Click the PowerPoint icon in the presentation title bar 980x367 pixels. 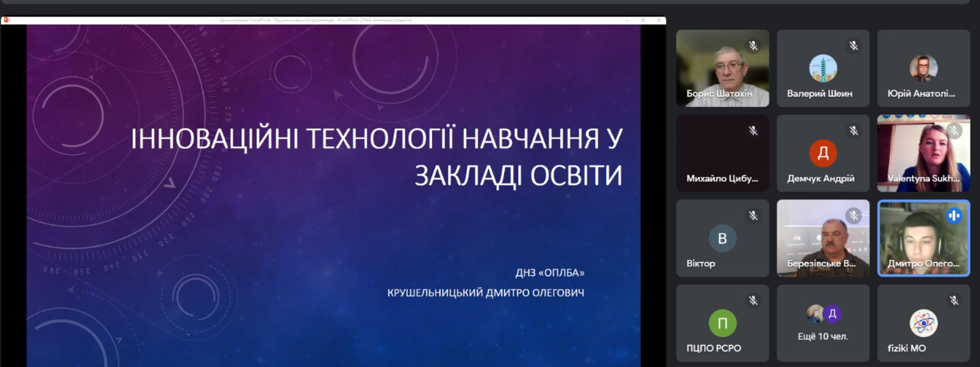coord(7,20)
